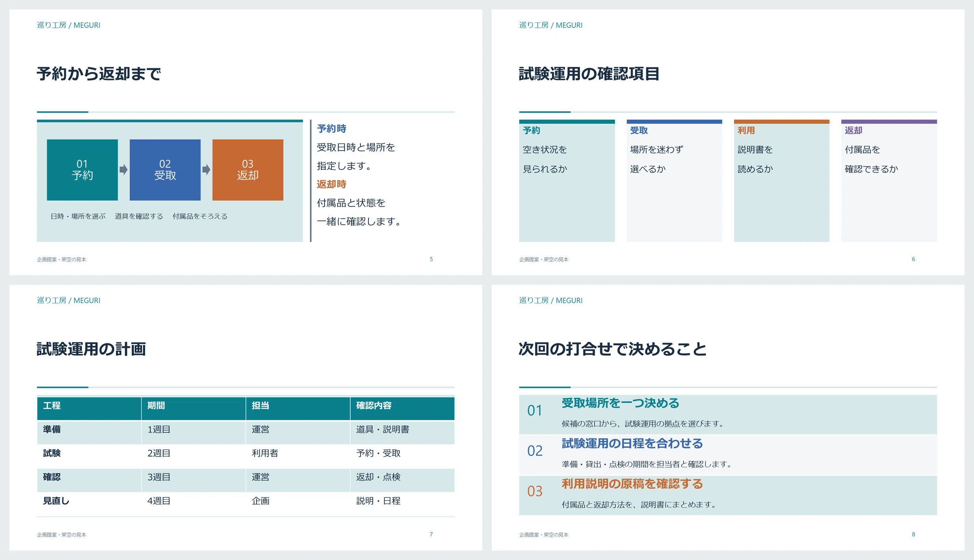Click the 予約時 heading text
974x560 pixels.
click(331, 129)
